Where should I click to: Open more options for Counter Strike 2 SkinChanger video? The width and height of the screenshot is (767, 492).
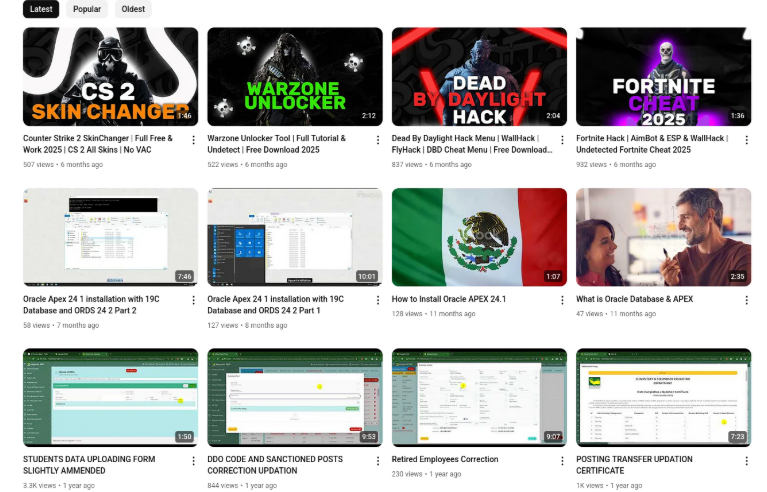pyautogui.click(x=193, y=140)
